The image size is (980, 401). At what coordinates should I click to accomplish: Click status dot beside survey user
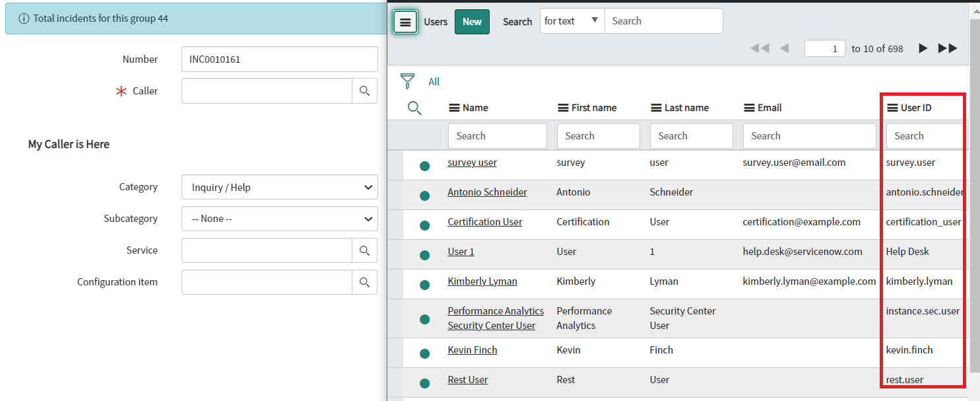[425, 166]
